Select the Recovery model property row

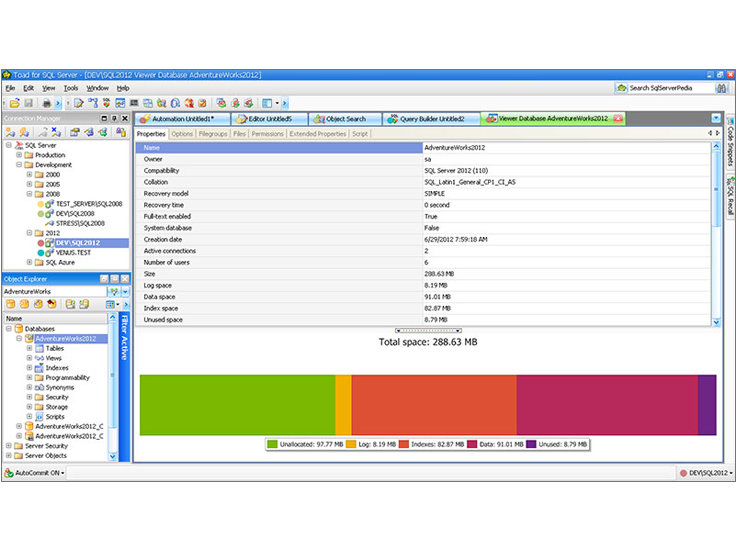(x=423, y=193)
